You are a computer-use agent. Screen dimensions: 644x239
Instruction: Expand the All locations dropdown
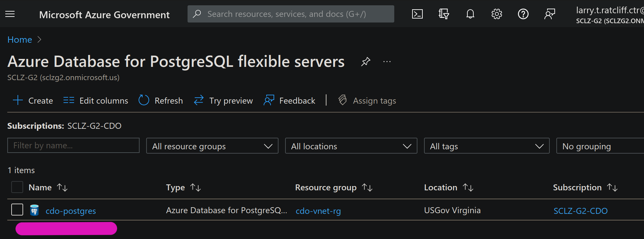[x=351, y=146]
